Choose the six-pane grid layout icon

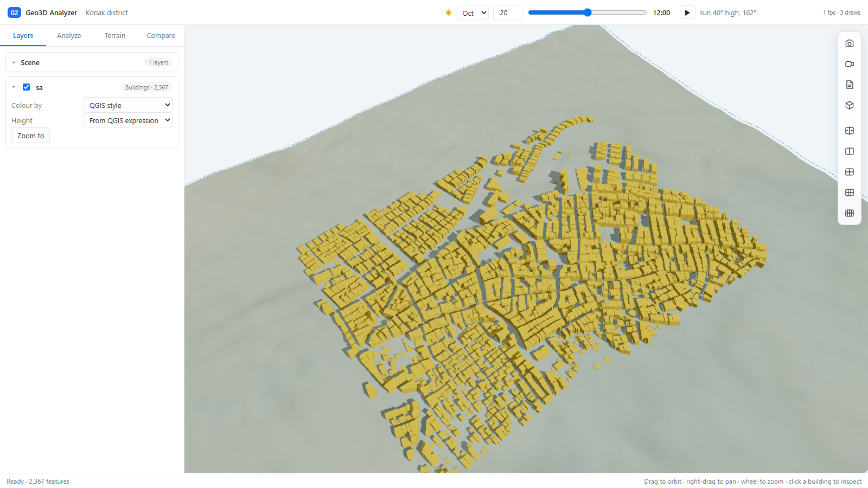(x=850, y=192)
